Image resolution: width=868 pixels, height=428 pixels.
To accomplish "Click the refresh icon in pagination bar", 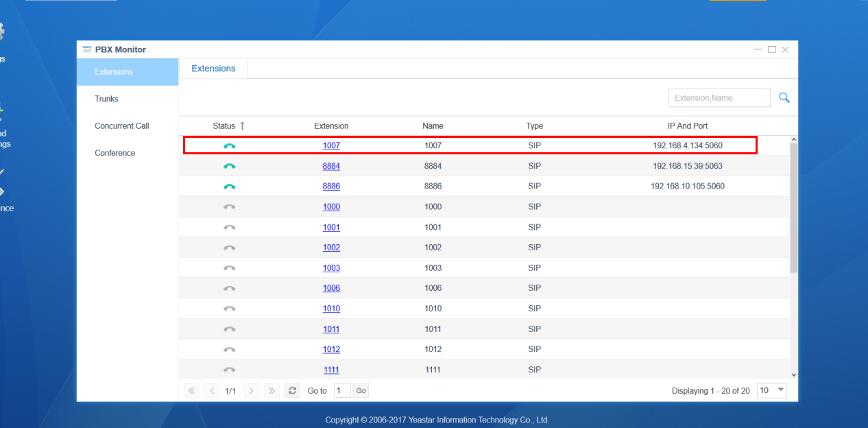I will click(x=293, y=390).
